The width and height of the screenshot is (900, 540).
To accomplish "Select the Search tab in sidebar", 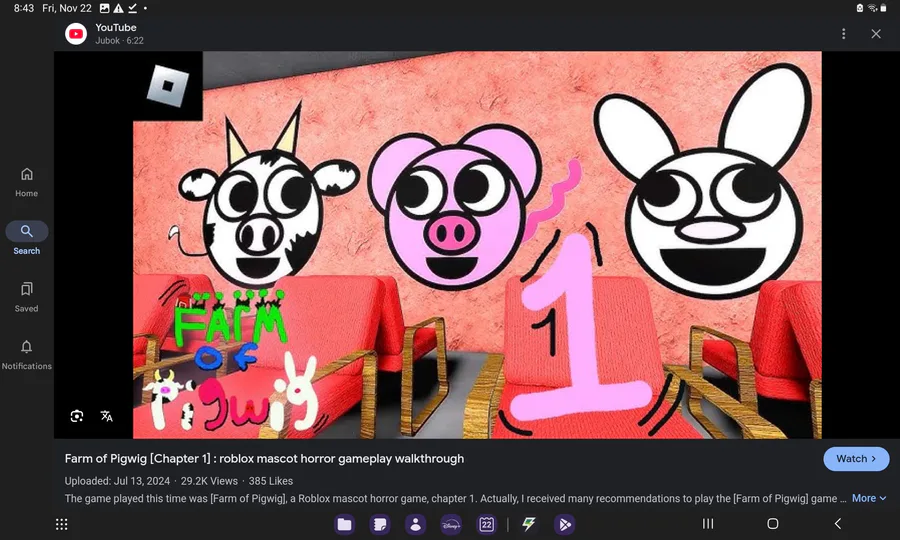I will click(x=26, y=238).
